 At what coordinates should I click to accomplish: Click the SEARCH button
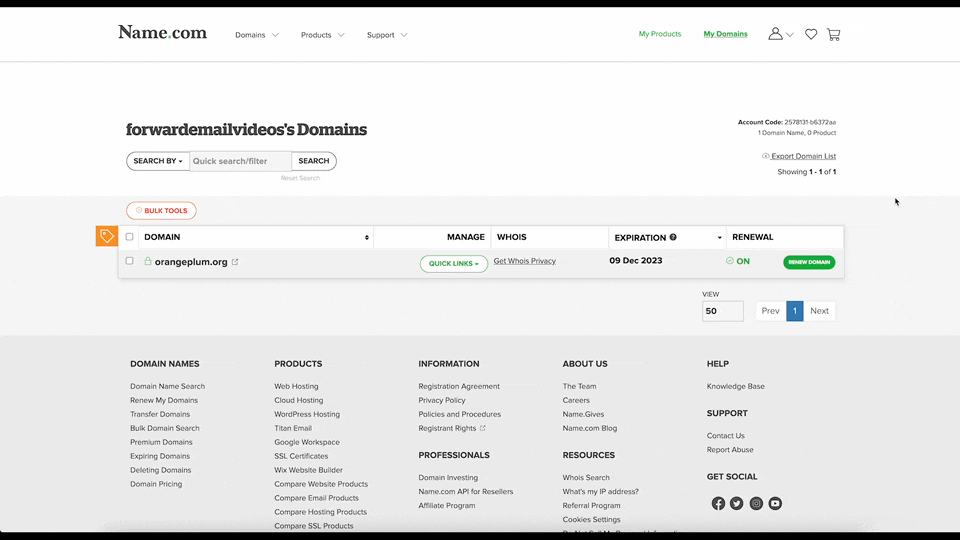coord(313,161)
